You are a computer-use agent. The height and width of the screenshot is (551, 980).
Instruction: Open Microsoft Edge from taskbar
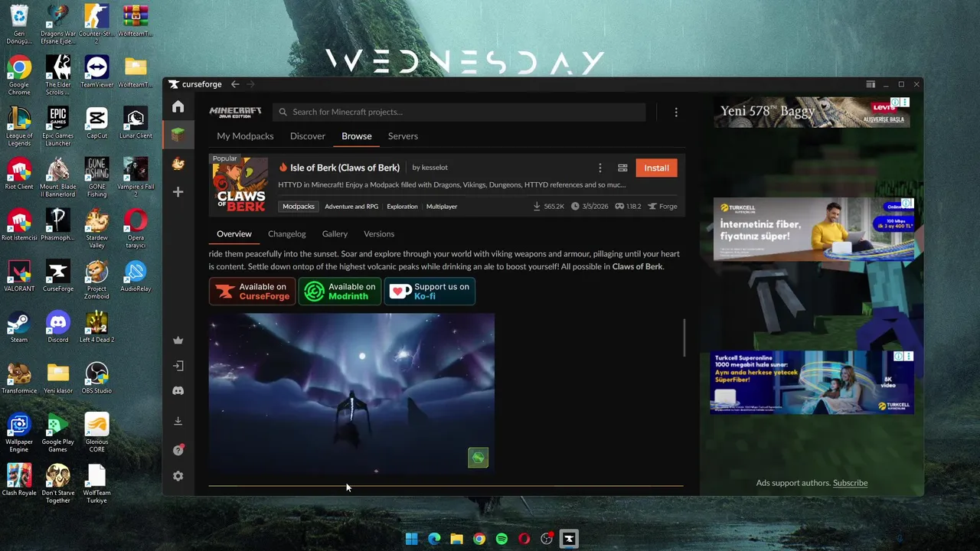point(434,539)
